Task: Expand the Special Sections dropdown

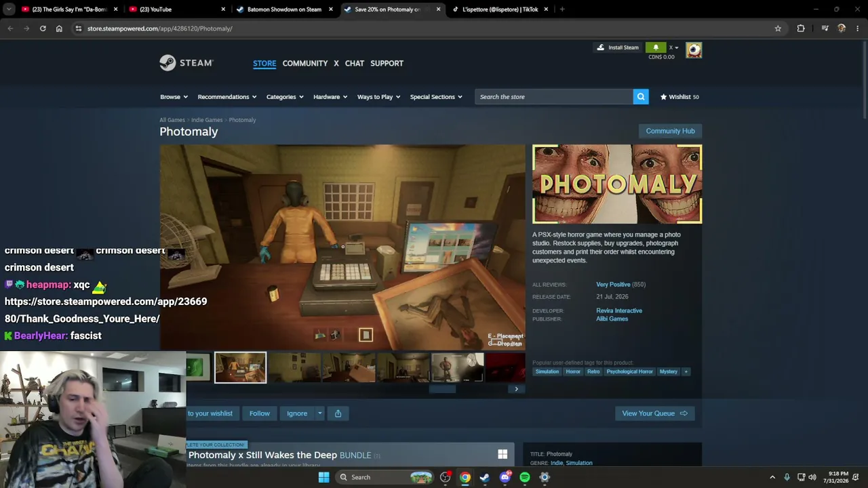Action: (436, 97)
